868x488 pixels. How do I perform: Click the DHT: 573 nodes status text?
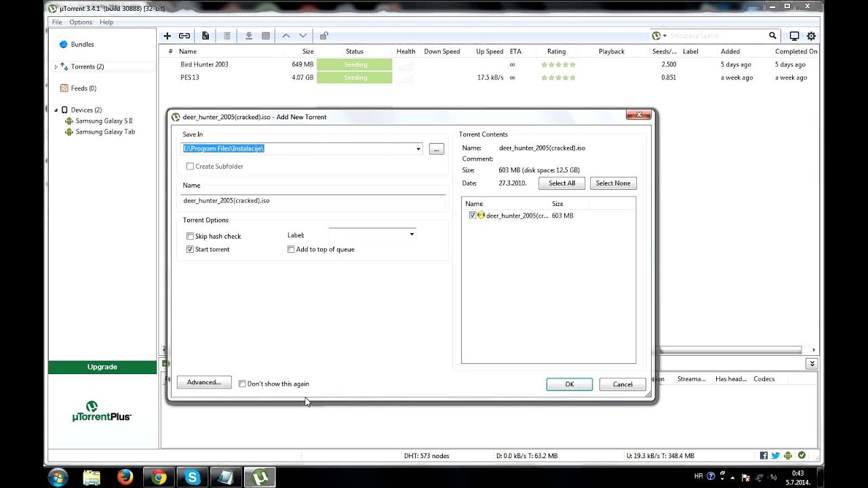[x=427, y=455]
